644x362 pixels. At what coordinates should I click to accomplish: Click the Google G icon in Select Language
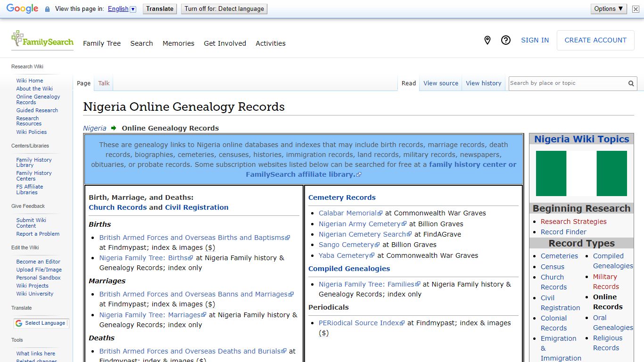[19, 323]
